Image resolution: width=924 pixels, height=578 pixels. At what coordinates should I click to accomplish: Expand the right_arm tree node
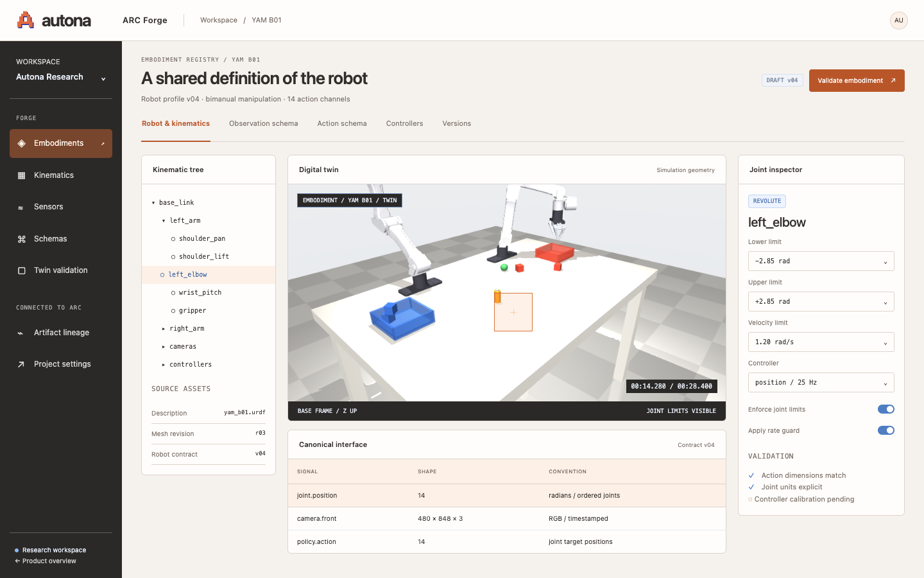coord(164,329)
